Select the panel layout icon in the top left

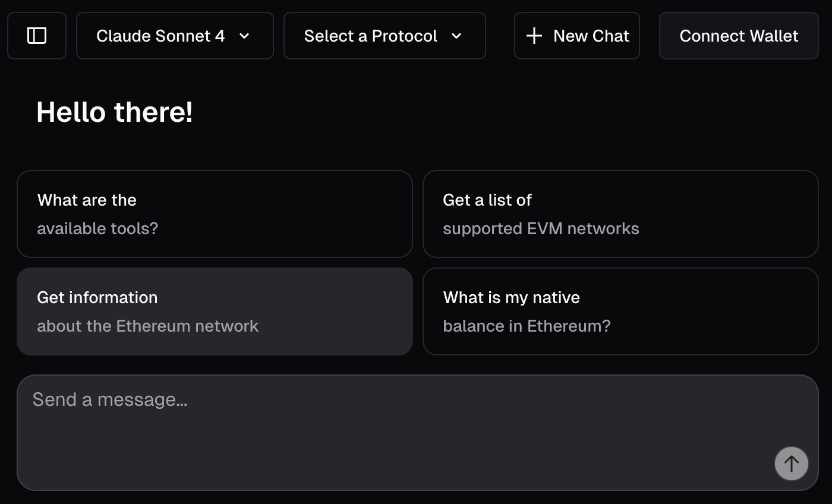(37, 36)
